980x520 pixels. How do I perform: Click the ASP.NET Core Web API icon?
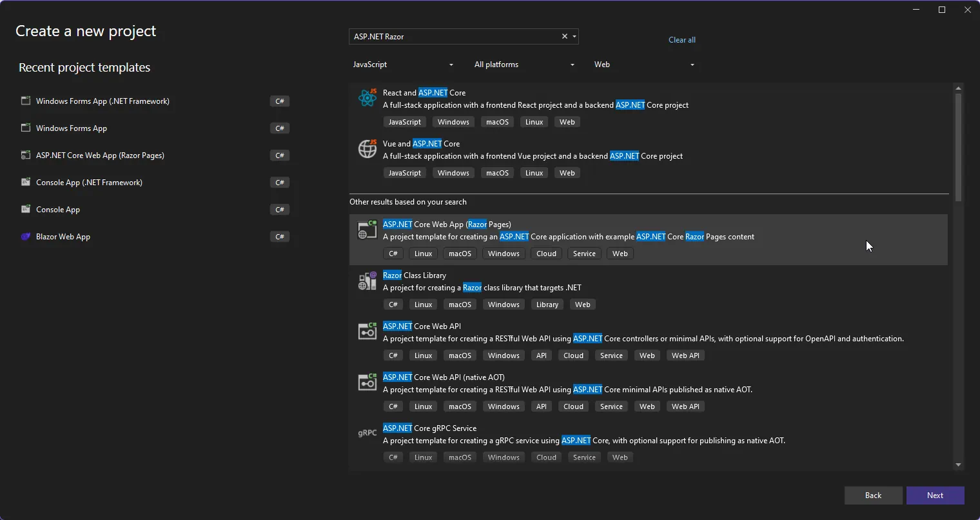click(x=367, y=332)
